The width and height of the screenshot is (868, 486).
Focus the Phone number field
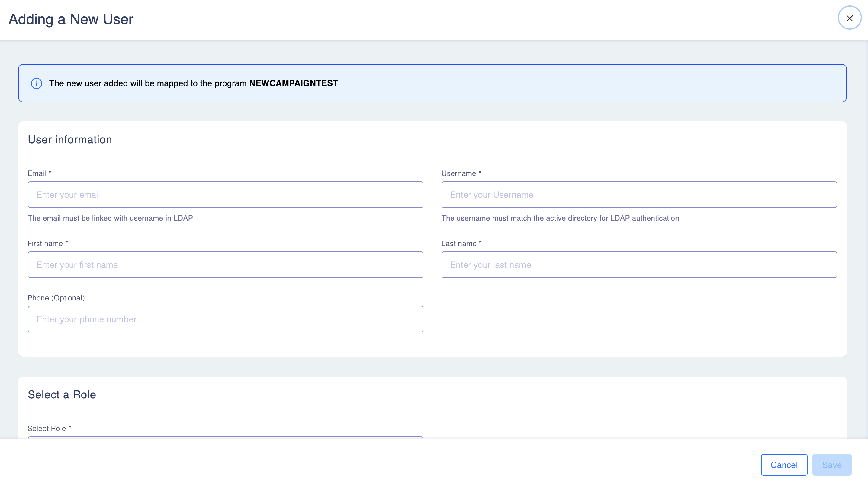(x=225, y=319)
